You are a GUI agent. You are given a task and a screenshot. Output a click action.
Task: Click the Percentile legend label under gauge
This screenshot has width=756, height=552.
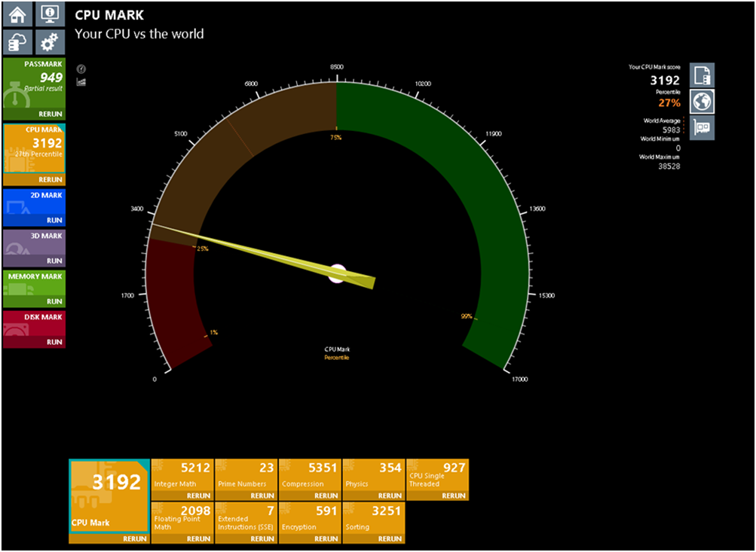click(336, 358)
